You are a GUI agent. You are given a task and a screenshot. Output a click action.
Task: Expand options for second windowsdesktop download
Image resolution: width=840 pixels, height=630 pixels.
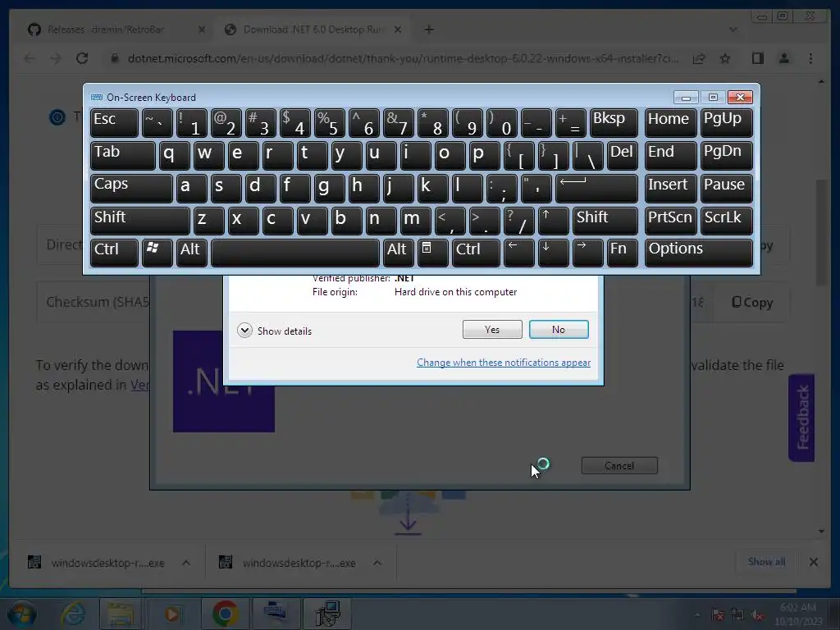377,563
